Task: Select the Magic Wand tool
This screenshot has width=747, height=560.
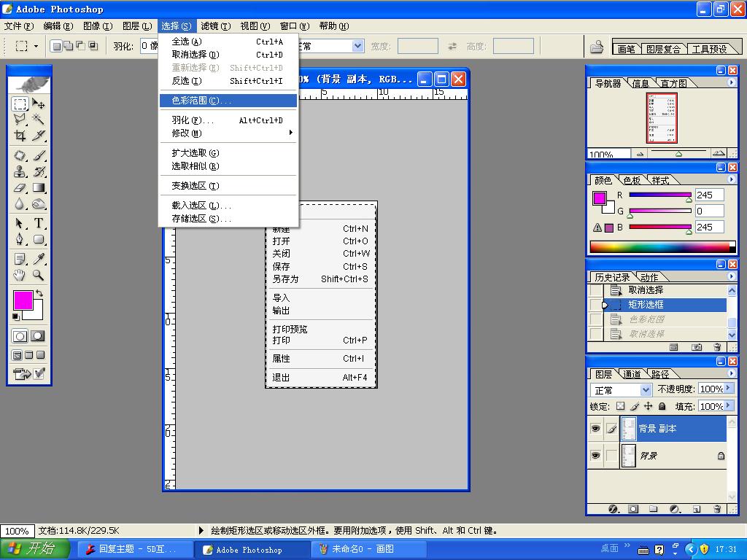Action: (x=39, y=119)
